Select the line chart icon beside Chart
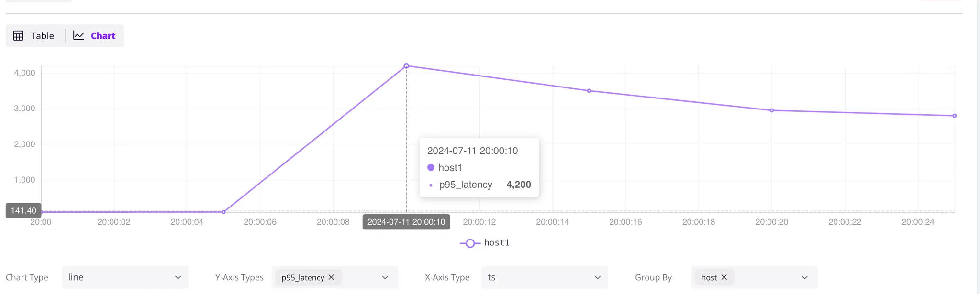 78,35
